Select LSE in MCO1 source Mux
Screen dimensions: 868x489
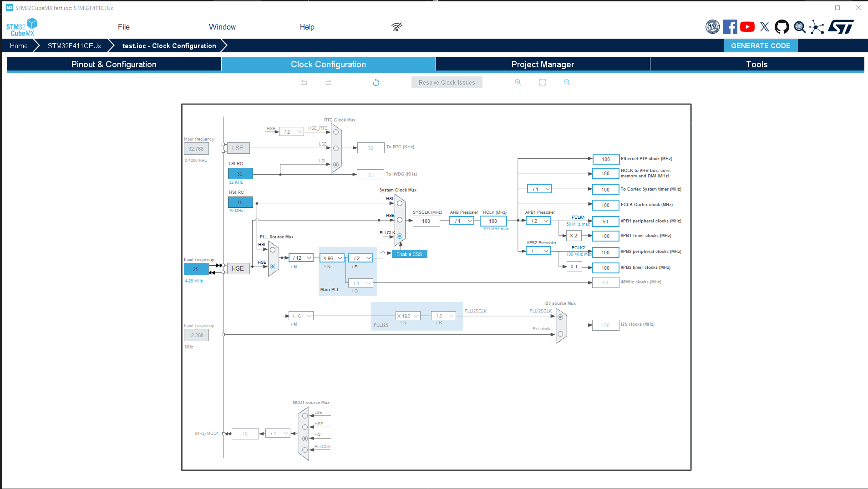click(305, 416)
